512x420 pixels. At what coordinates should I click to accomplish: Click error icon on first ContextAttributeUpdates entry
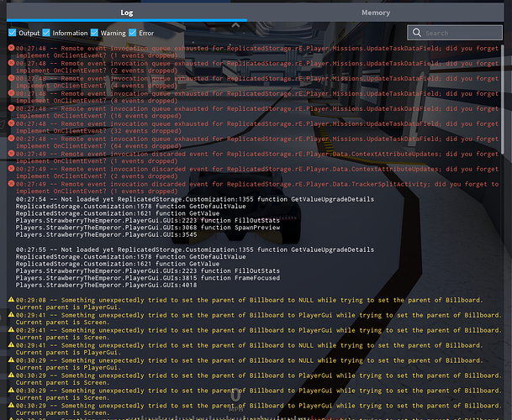tap(11, 154)
